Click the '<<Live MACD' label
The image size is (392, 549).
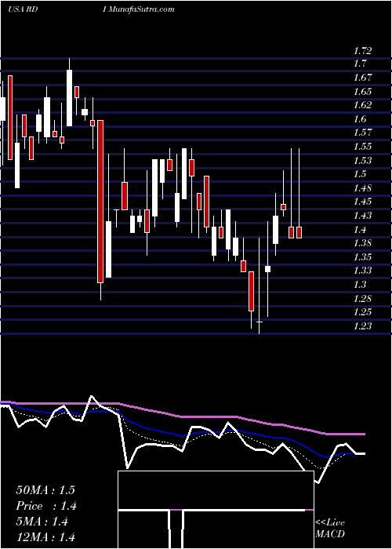[x=330, y=529]
